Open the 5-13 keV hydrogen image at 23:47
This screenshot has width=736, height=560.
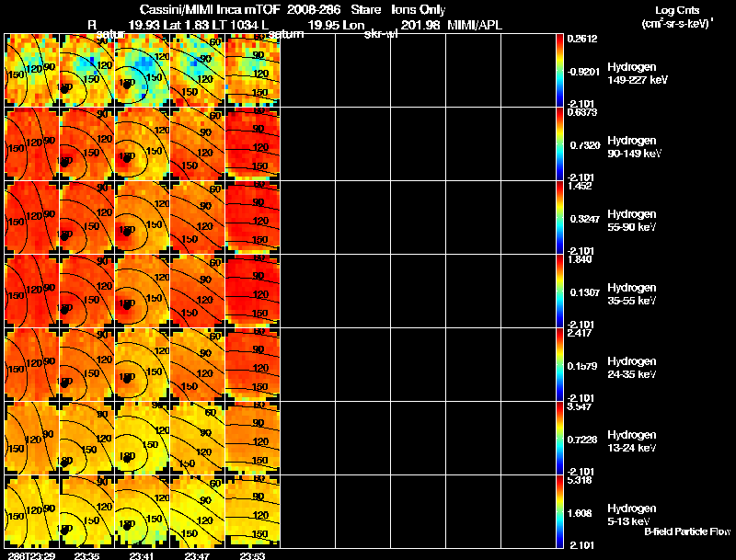coord(198,511)
